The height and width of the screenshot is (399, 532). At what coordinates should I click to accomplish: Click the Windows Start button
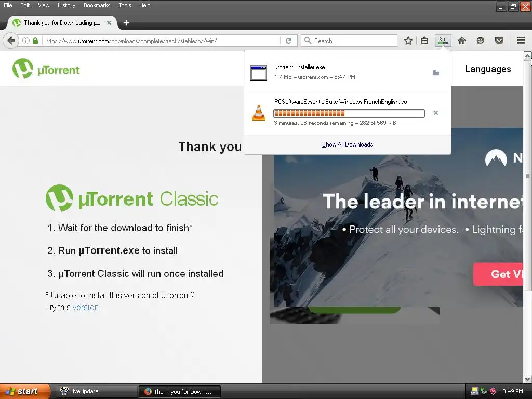coord(25,391)
